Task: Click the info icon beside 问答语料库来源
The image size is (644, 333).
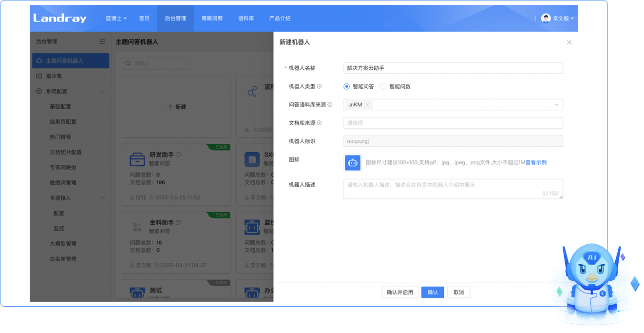Action: pos(330,105)
